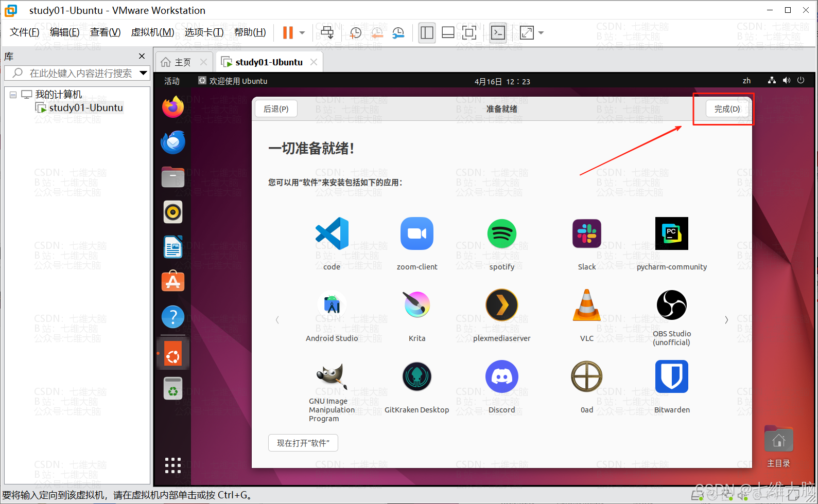
Task: Open the date and time 4月16日 menu
Action: [502, 81]
